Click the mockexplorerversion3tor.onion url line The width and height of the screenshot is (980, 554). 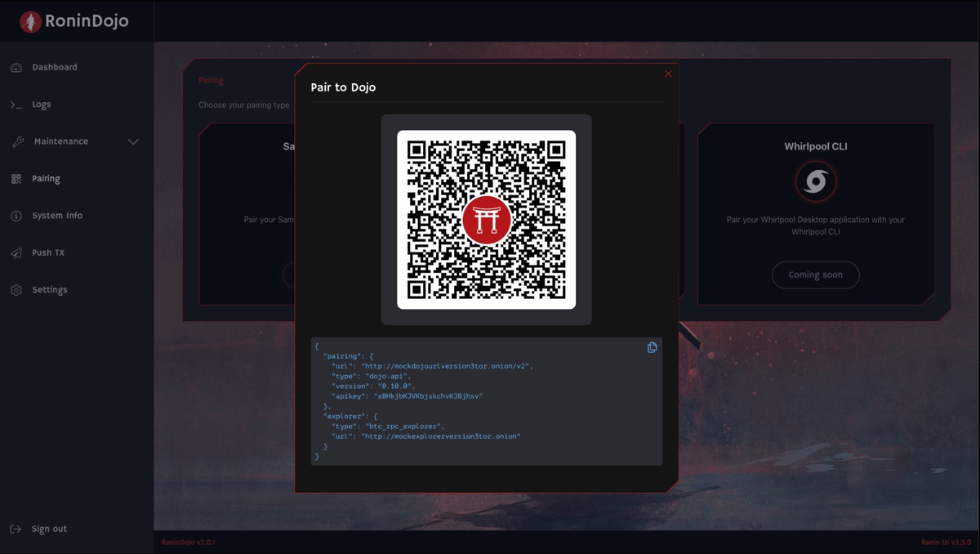(x=425, y=436)
